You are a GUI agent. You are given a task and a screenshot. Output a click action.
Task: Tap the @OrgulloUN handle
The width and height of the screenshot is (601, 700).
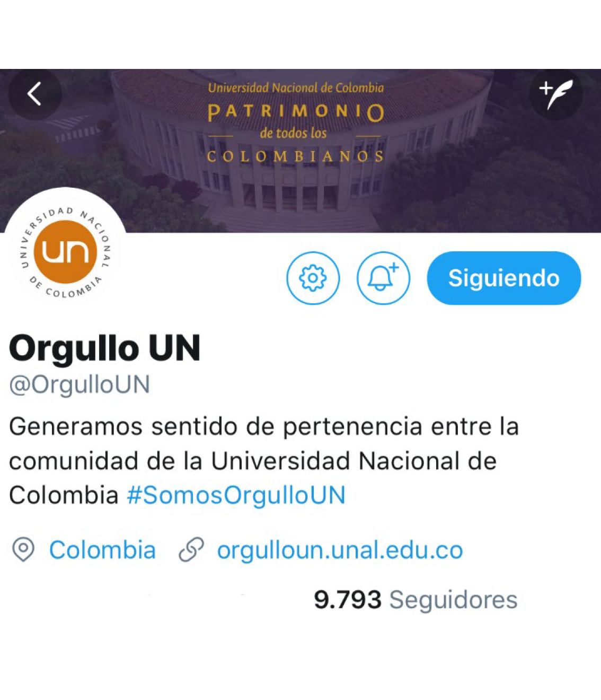pyautogui.click(x=79, y=384)
